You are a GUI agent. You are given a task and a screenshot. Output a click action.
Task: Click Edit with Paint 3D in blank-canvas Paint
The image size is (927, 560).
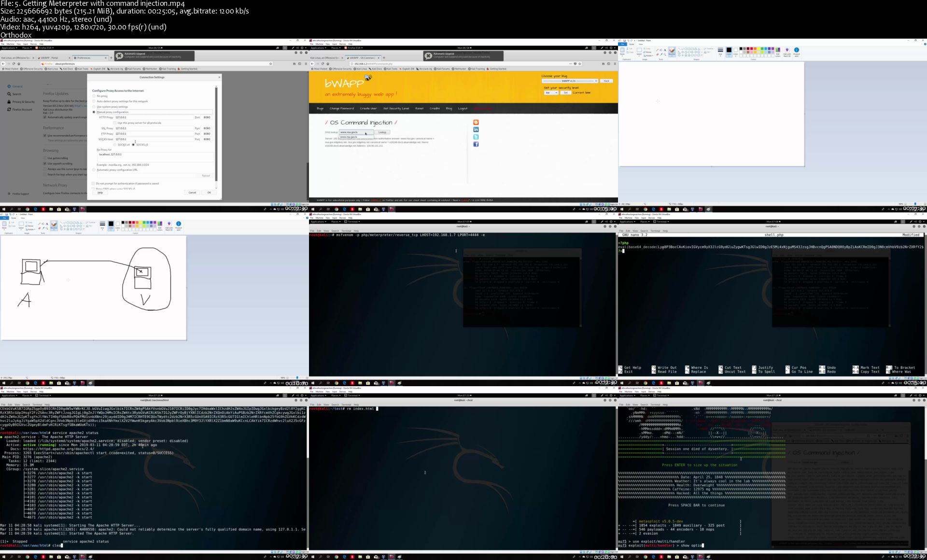(x=787, y=51)
